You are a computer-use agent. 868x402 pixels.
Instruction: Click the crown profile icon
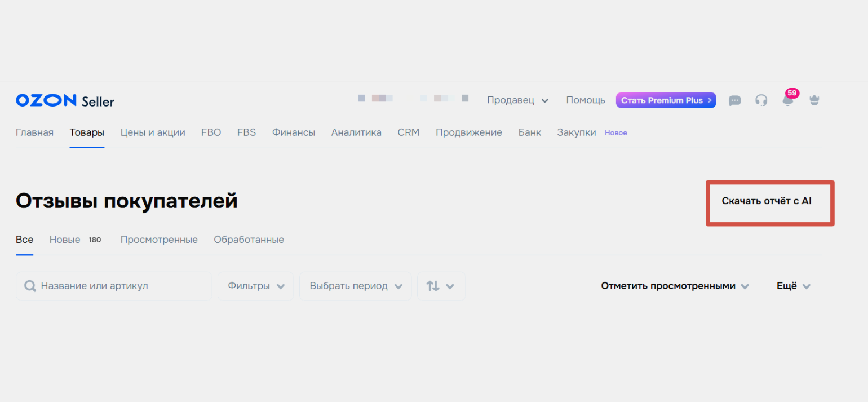pyautogui.click(x=814, y=100)
